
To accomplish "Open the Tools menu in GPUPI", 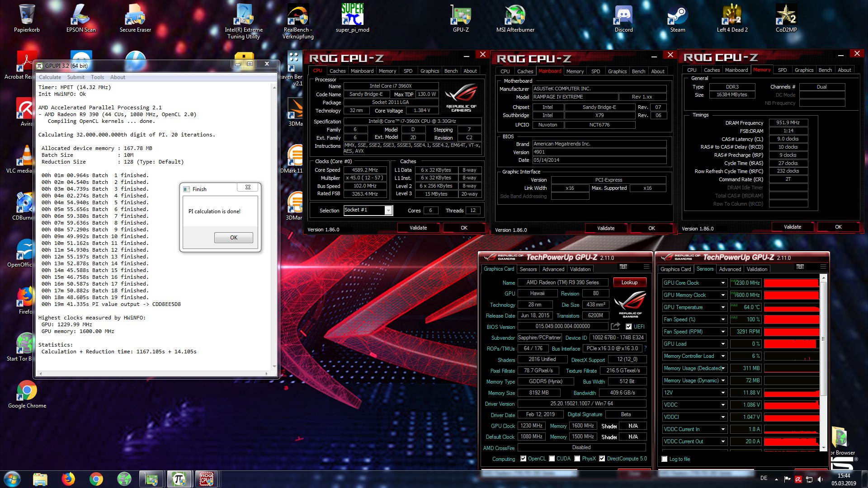I will click(97, 77).
